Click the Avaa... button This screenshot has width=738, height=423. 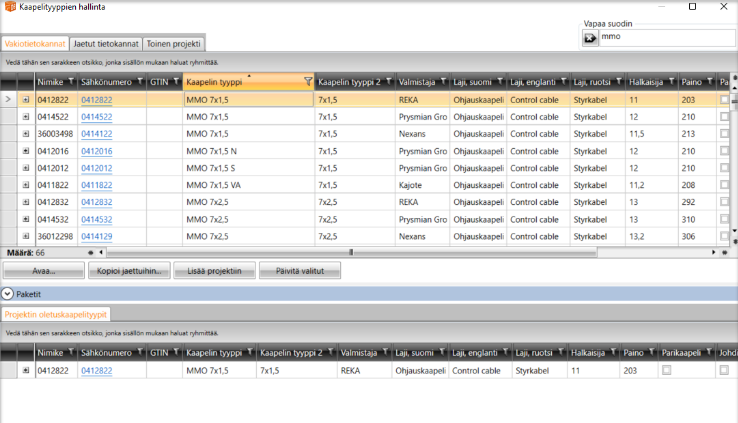click(x=44, y=271)
